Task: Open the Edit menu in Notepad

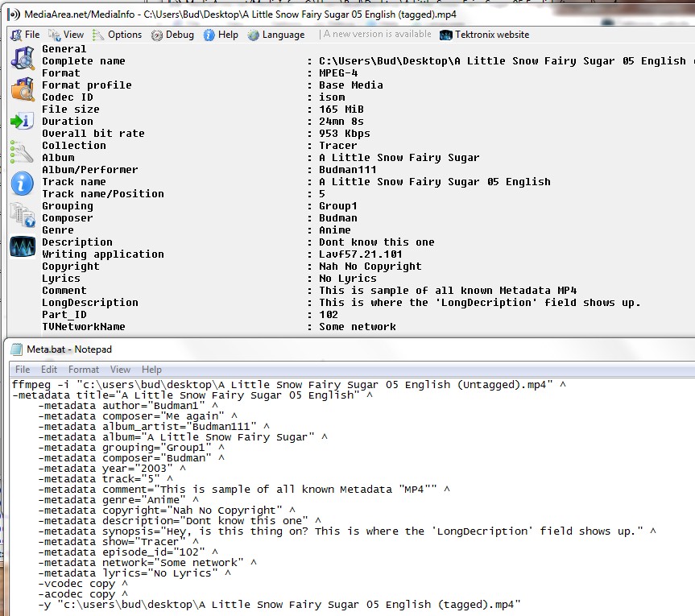Action: click(x=49, y=369)
